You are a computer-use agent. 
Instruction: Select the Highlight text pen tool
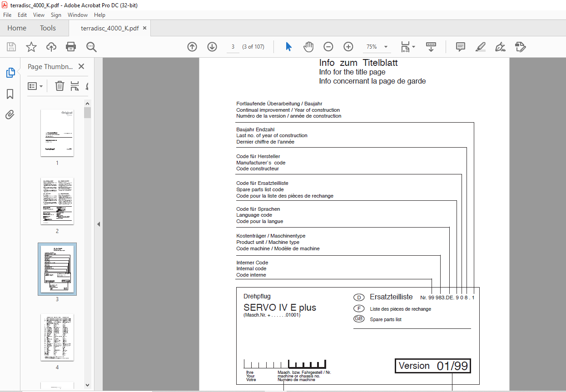(481, 47)
